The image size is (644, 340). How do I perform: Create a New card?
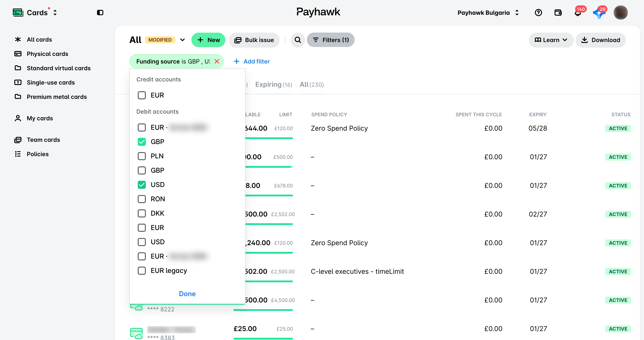208,40
